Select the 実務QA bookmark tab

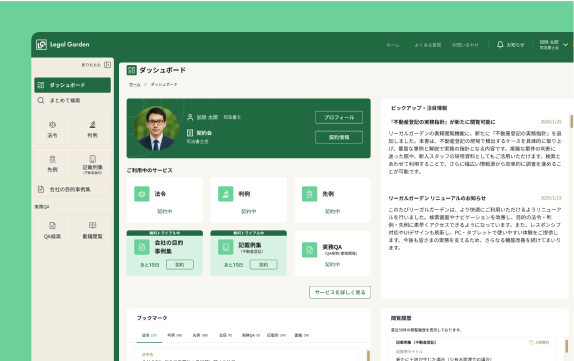click(251, 335)
